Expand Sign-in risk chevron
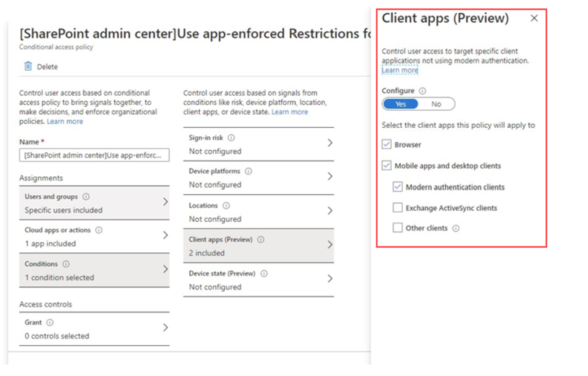This screenshot has width=588, height=376. tap(330, 143)
